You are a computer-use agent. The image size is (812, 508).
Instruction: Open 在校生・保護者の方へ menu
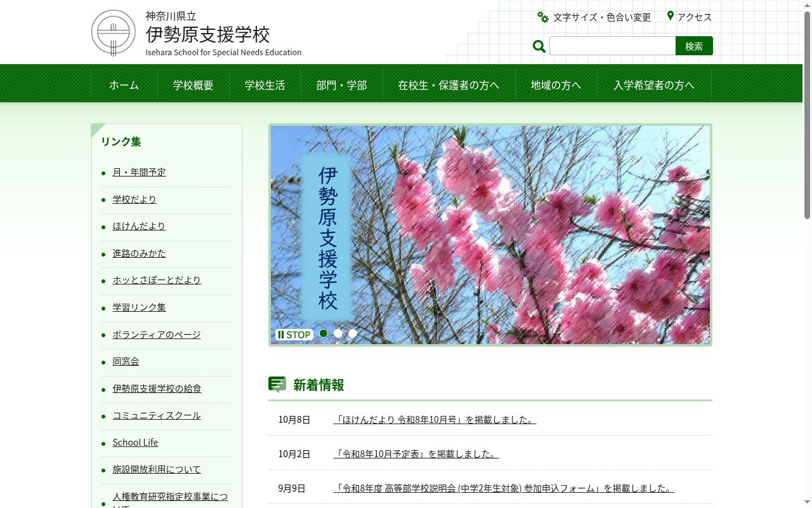(x=449, y=85)
